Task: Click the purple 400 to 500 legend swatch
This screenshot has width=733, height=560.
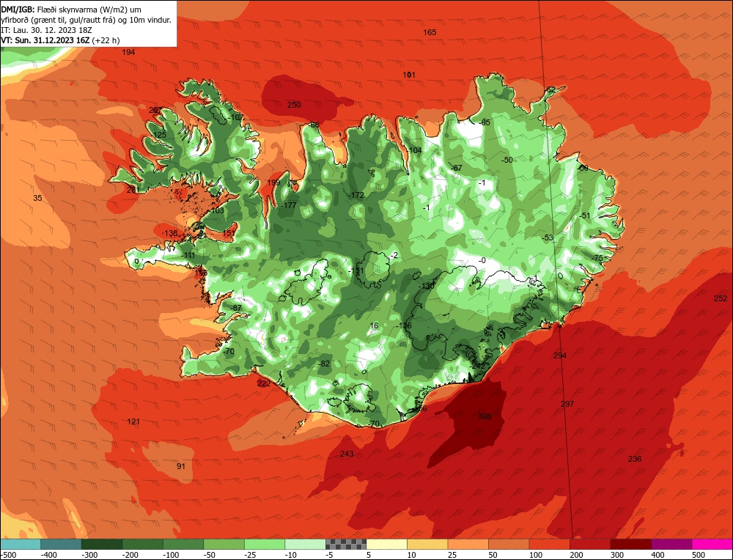Action: tap(671, 544)
